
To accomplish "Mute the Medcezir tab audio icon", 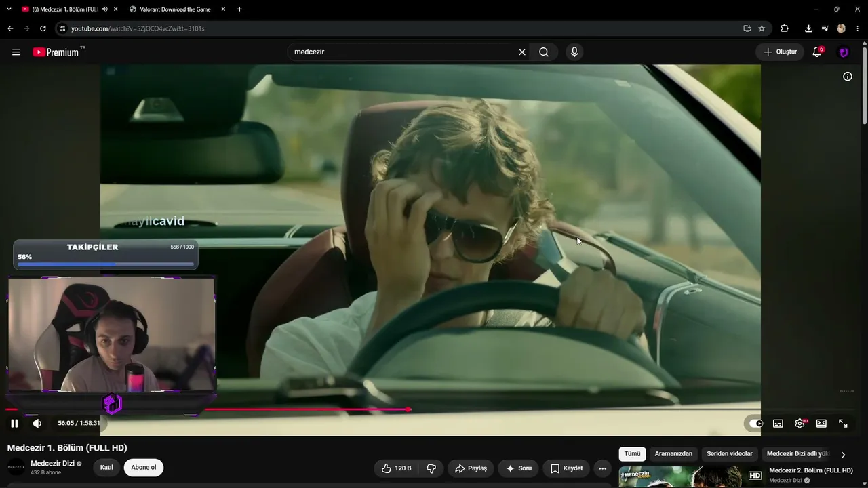I will [104, 9].
